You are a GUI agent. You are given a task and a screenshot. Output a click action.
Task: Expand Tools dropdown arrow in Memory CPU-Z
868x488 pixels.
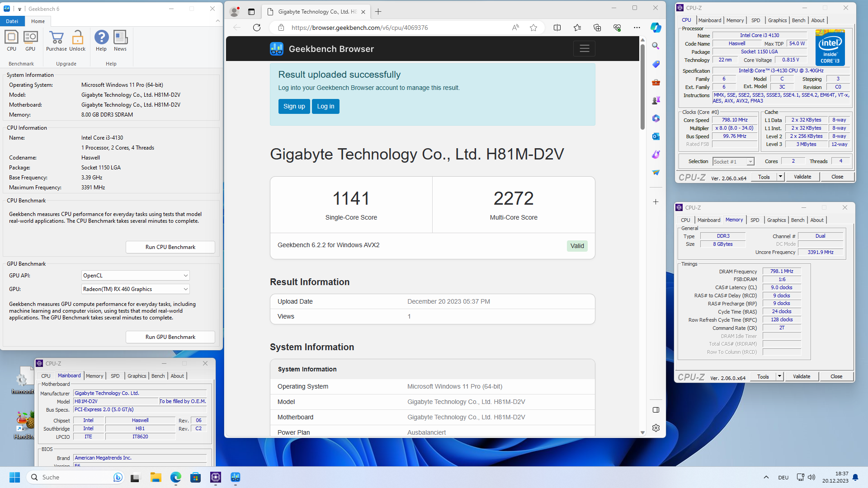[x=779, y=376]
